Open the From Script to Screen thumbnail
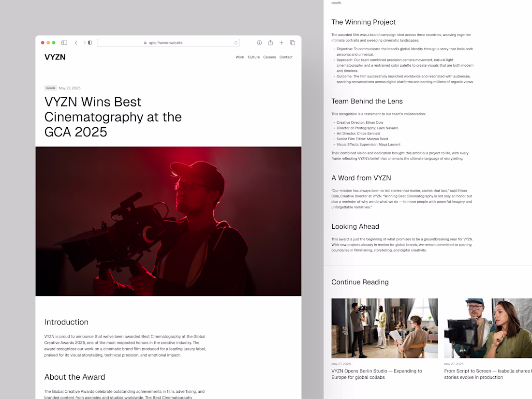Image resolution: width=532 pixels, height=399 pixels. point(488,328)
